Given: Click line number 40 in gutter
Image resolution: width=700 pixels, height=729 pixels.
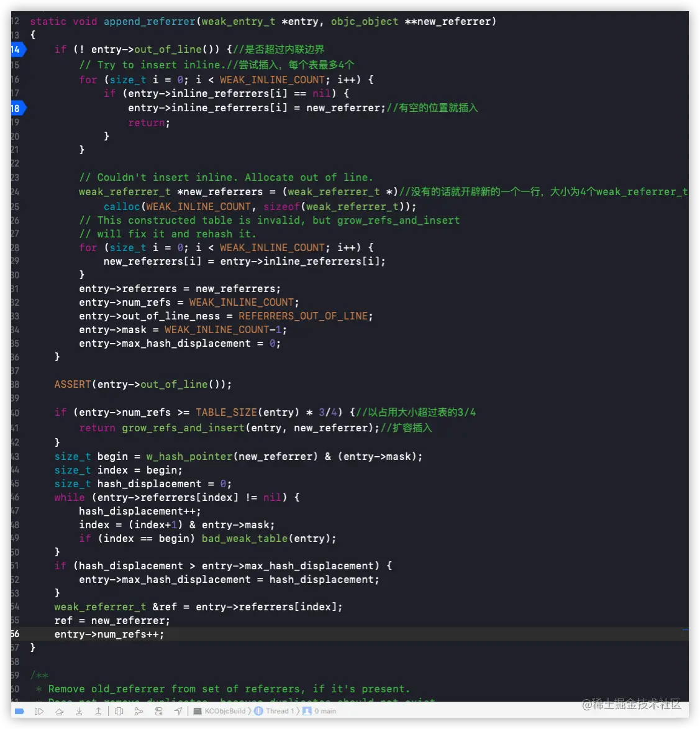Looking at the screenshot, I should (x=16, y=413).
